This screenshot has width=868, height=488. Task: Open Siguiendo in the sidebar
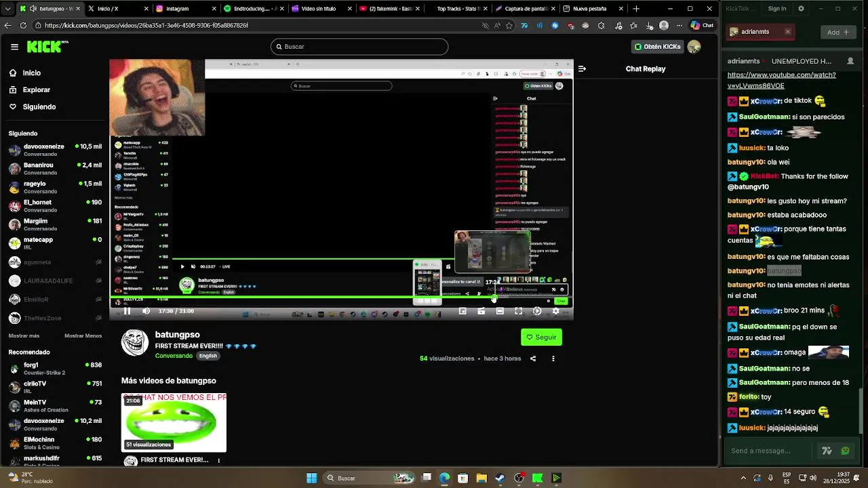[x=32, y=106]
